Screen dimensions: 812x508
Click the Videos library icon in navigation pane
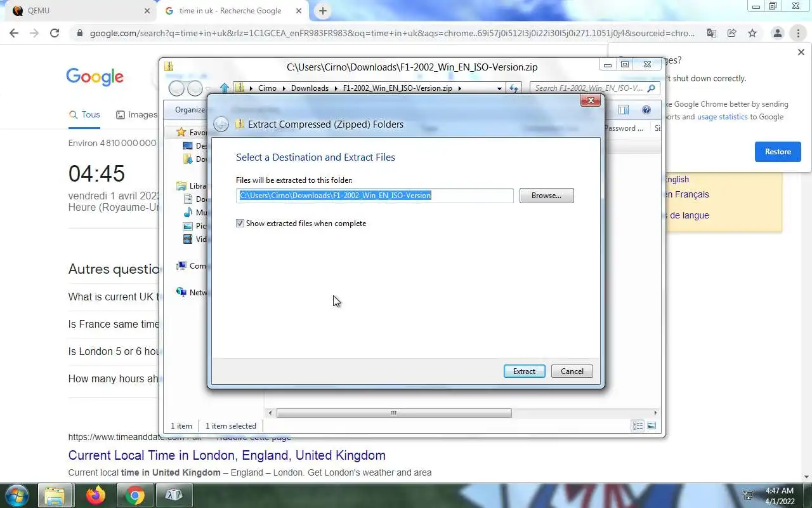[x=188, y=239]
